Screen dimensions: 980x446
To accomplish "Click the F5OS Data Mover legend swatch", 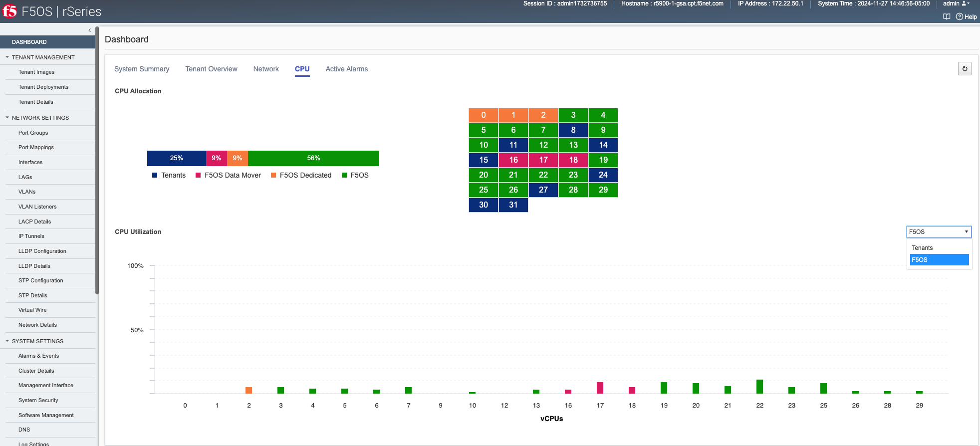I will (198, 175).
